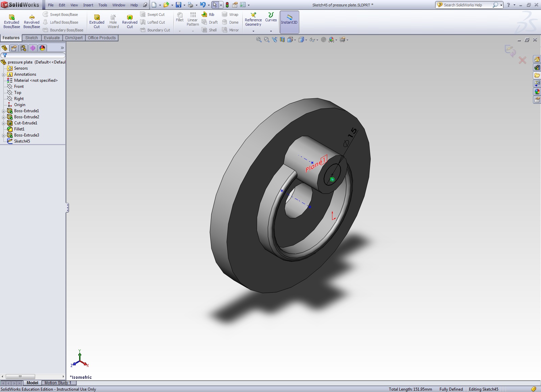541x392 pixels.
Task: Select the Revolved Cut tool
Action: click(x=130, y=20)
